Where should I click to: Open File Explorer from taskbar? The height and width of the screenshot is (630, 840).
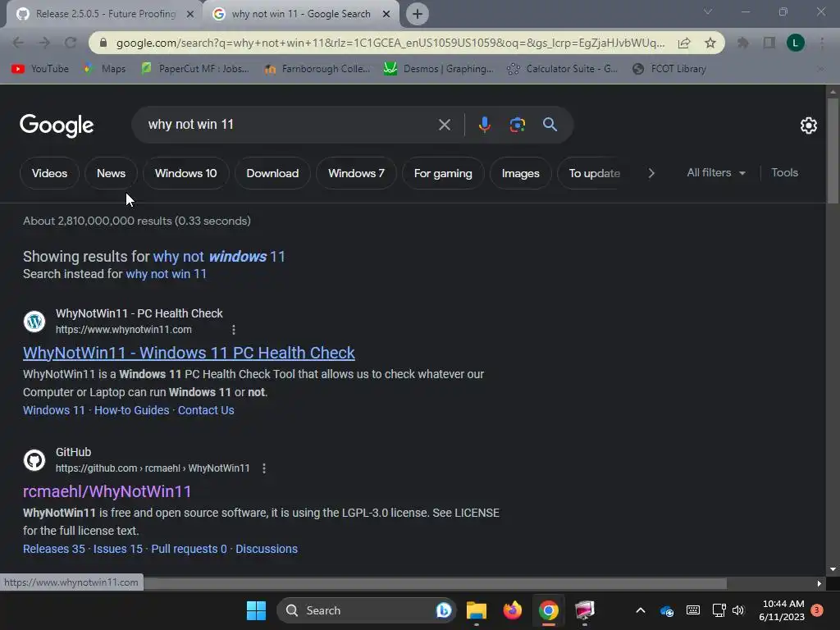tap(477, 610)
